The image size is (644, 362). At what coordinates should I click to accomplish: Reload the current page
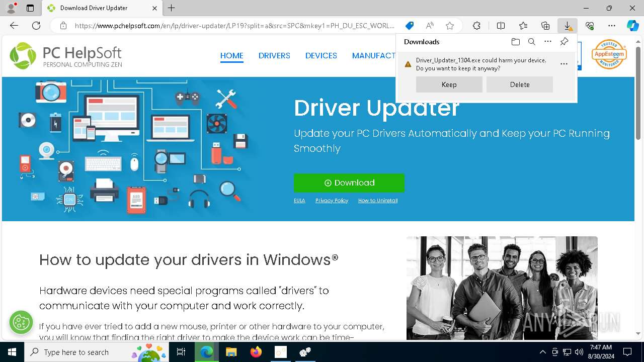(x=36, y=26)
